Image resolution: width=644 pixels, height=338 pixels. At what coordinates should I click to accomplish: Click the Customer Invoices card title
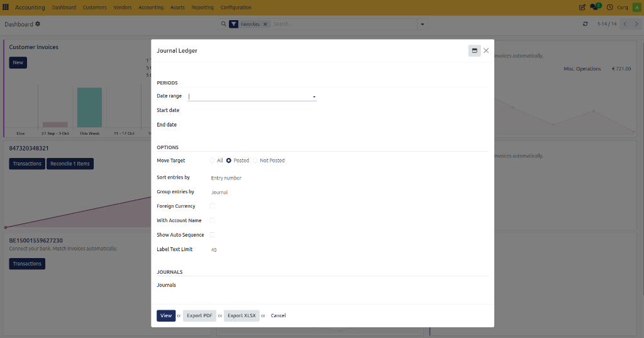tap(34, 47)
